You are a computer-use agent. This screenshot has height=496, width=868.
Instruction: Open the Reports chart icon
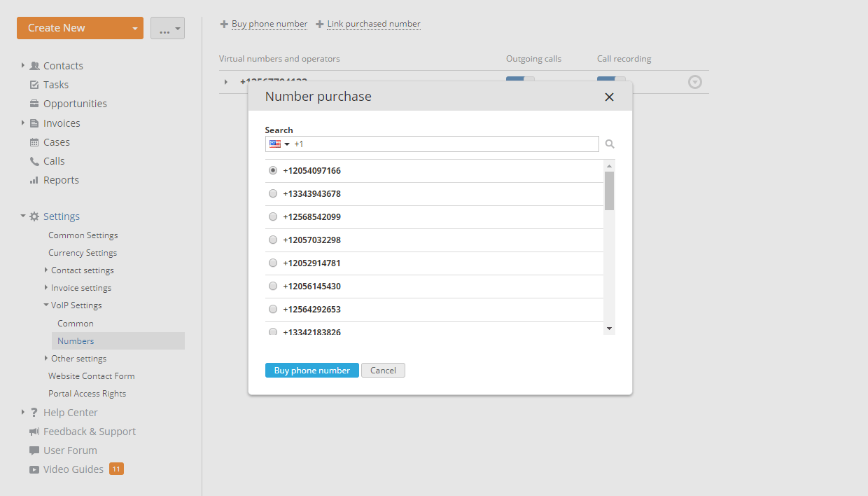[32, 179]
